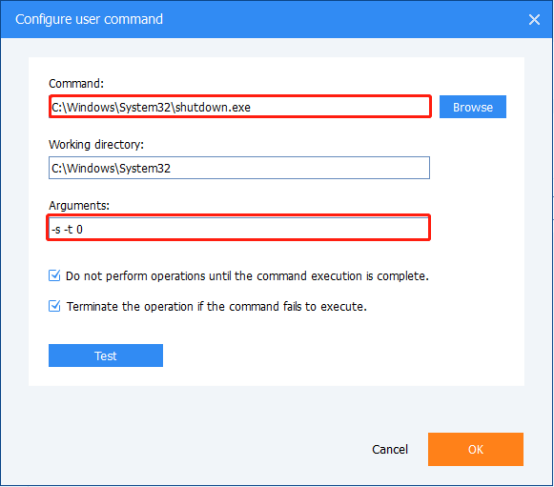Place cursor on System32 in Working directory

pos(145,168)
